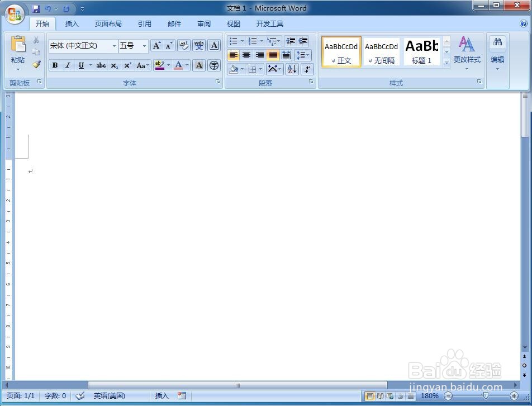Open the 编辑 (Editing) group menu
This screenshot has height=406, width=532.
click(497, 53)
